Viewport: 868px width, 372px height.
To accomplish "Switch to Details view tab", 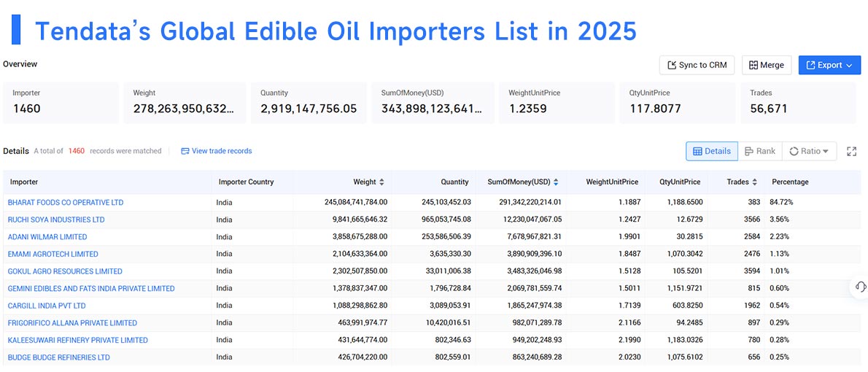I will point(712,151).
